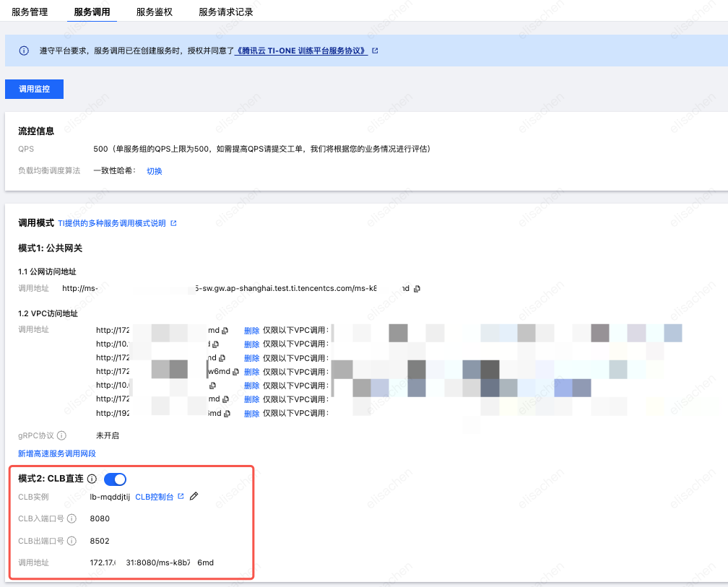Click 删除 for the third VPC address row

pos(251,358)
